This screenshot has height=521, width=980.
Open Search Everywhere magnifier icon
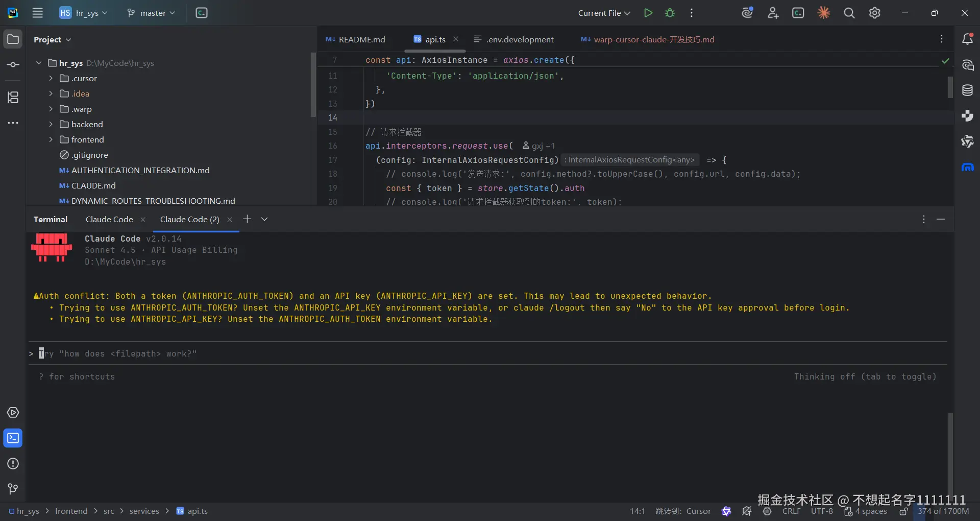[x=849, y=13]
